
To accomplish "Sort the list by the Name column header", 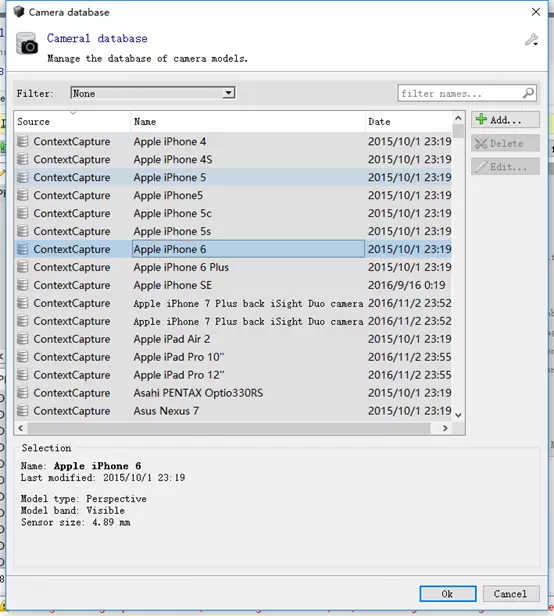I will tap(248, 122).
